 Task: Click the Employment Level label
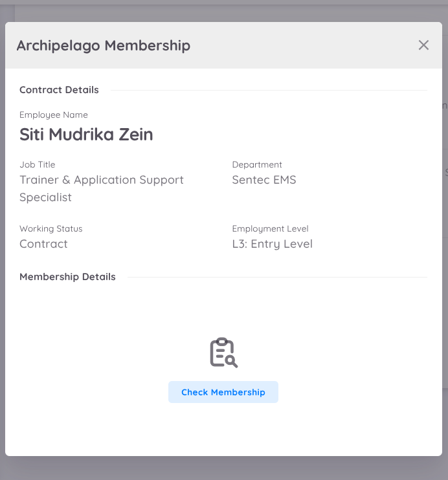click(x=270, y=228)
